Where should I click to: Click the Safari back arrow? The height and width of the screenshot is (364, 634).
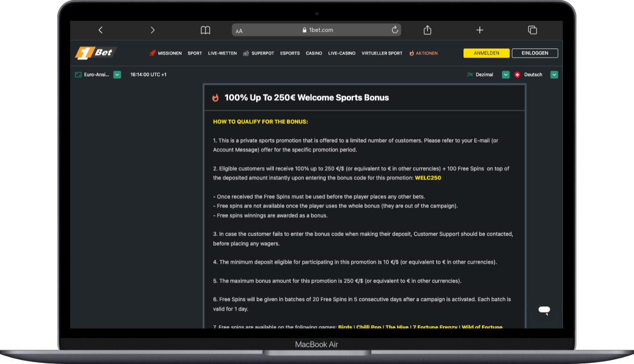point(100,30)
